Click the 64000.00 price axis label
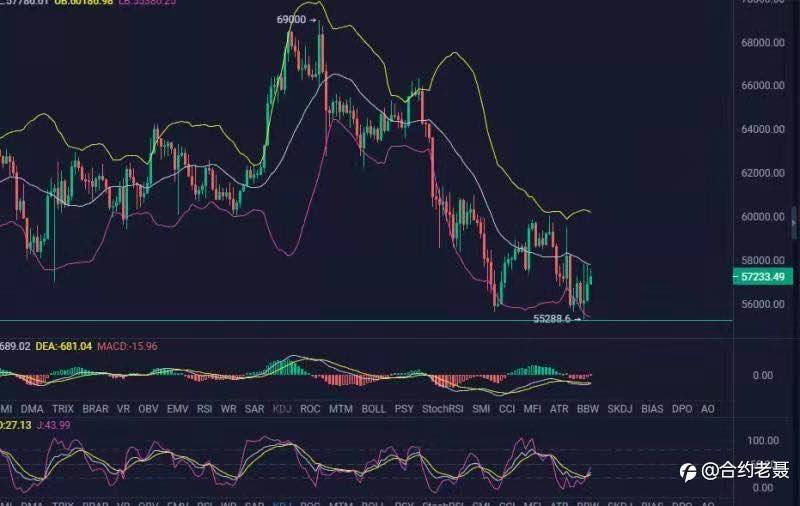800x506 pixels. [x=763, y=129]
